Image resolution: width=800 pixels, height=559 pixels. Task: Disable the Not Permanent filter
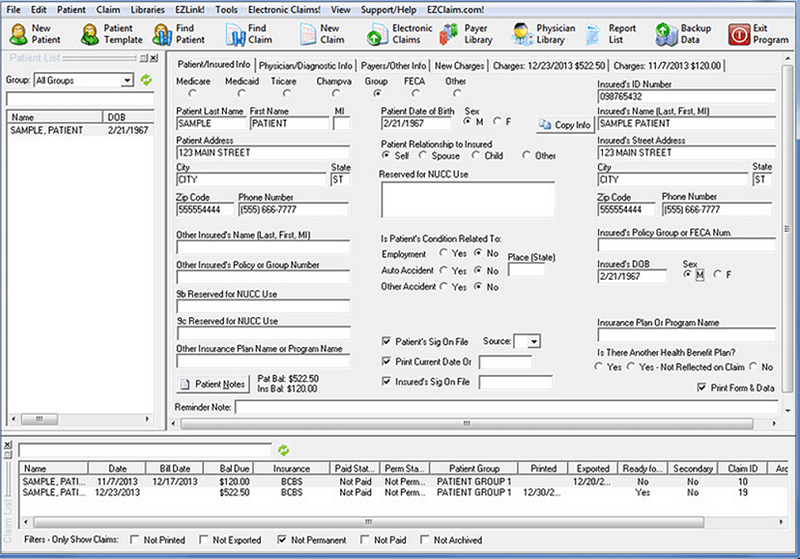pos(282,539)
